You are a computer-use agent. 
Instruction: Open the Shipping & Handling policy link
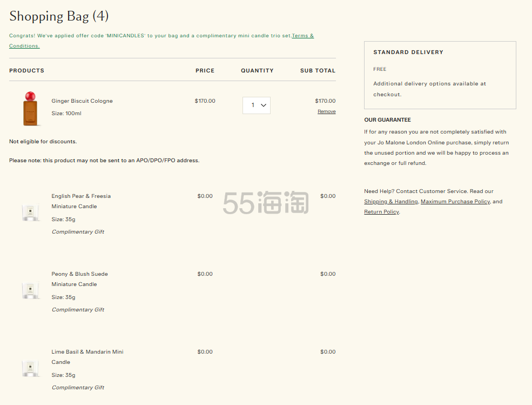click(x=390, y=202)
